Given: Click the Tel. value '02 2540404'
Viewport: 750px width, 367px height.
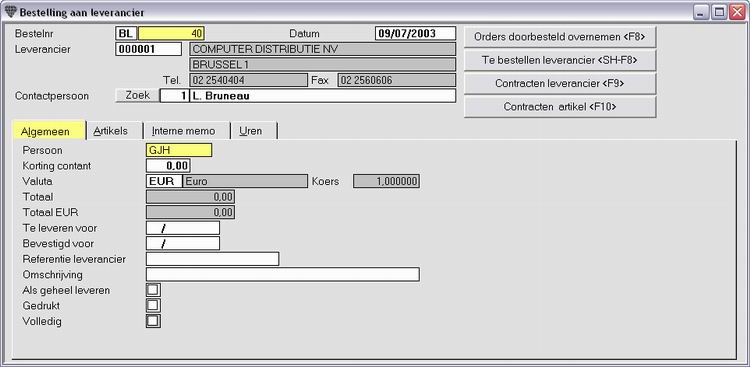Looking at the screenshot, I should 249,80.
